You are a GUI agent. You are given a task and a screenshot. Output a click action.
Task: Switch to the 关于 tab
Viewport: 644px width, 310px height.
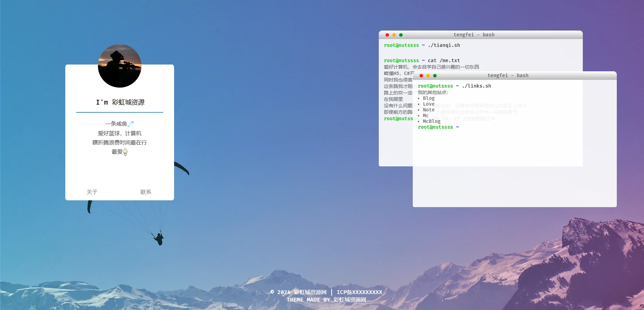(x=92, y=192)
